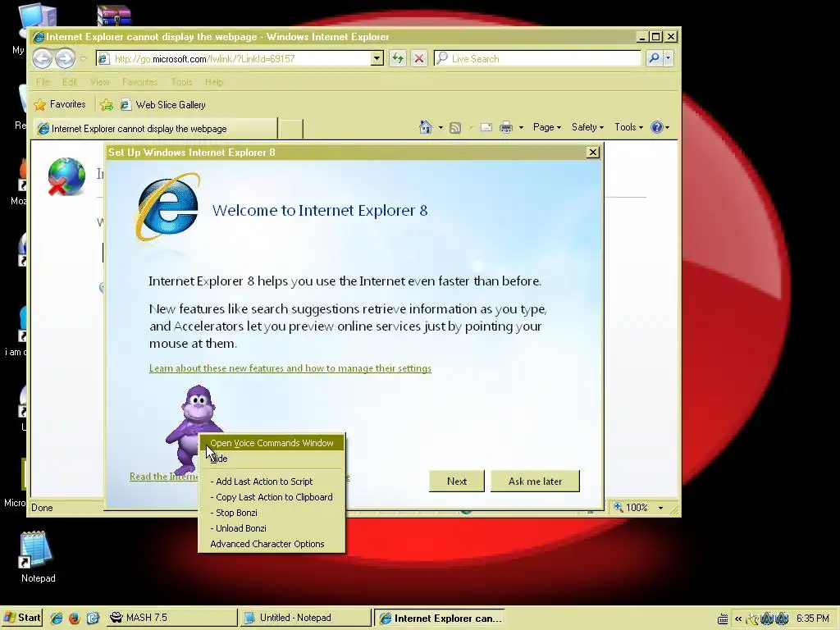Click the Internet Explorer Forward arrow button
Screen dimensions: 840x630
[x=65, y=58]
